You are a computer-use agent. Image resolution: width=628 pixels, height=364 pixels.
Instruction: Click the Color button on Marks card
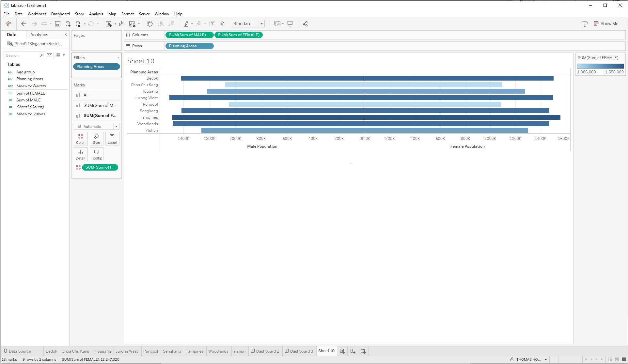coord(80,139)
